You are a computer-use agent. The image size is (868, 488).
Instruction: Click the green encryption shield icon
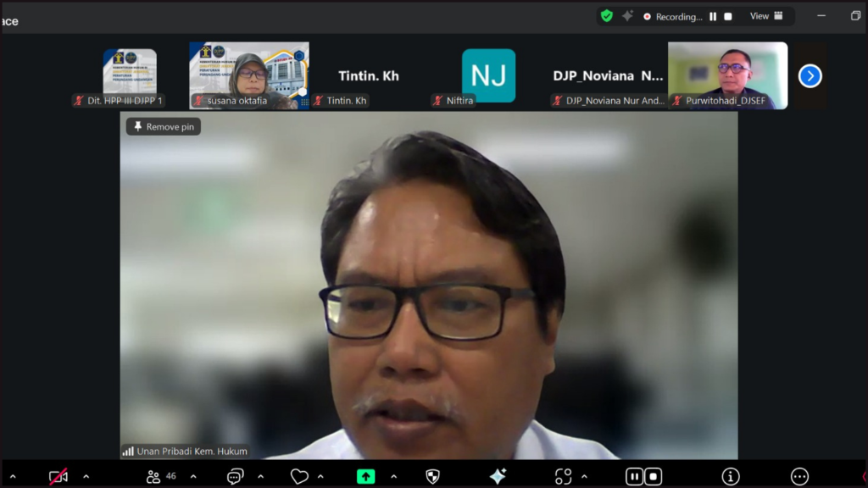606,16
